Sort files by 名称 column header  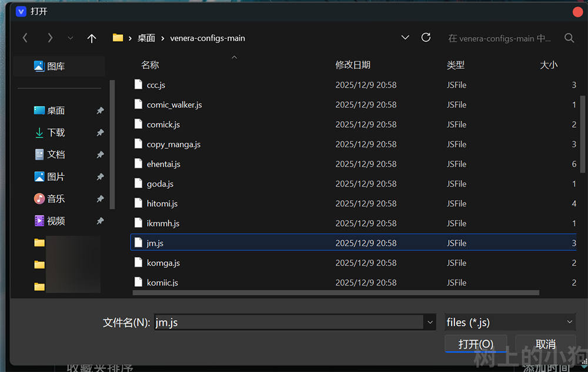(x=150, y=65)
